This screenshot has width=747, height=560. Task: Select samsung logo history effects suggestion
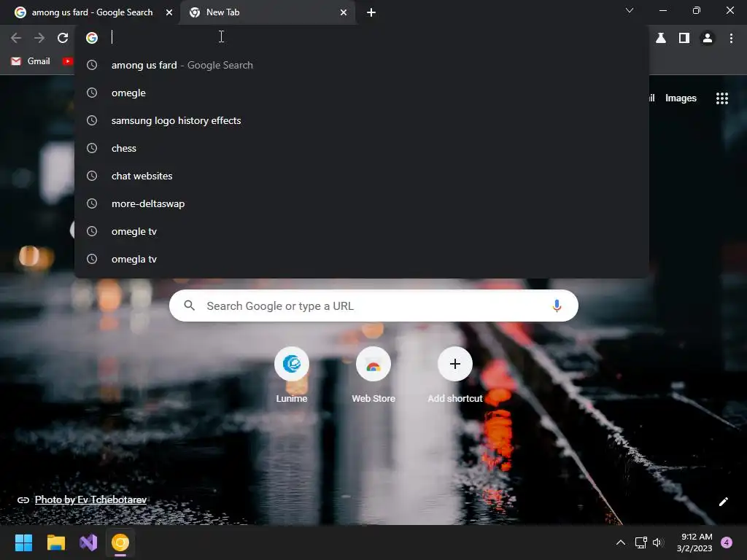click(x=362, y=120)
